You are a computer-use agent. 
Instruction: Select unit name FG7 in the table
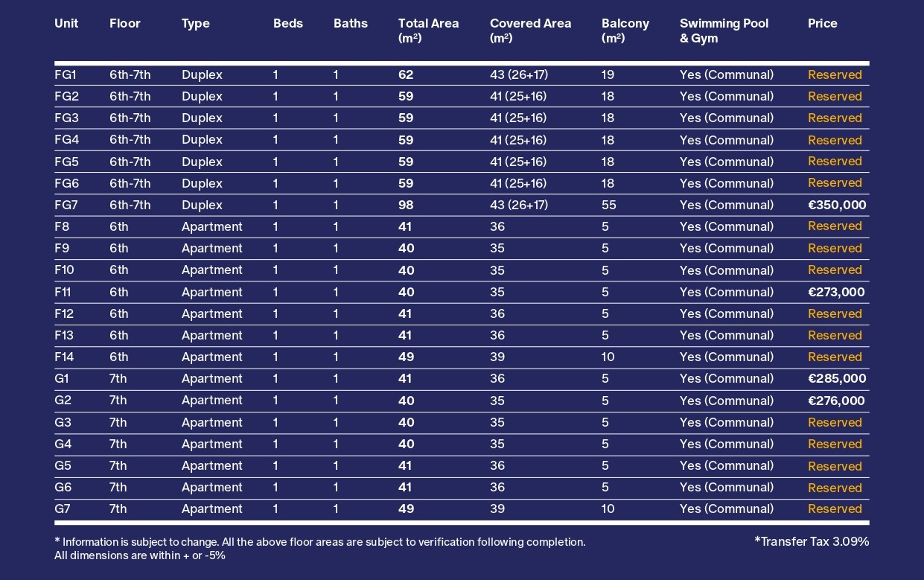tap(66, 205)
